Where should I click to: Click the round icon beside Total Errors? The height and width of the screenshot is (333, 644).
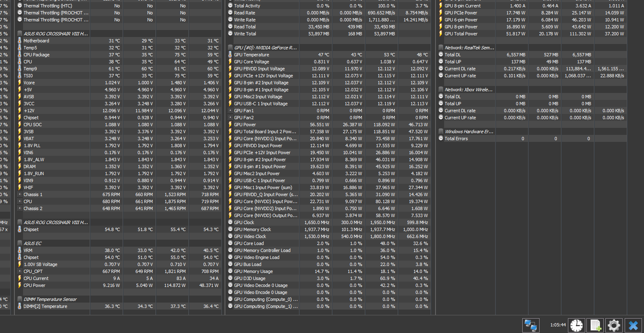pos(441,139)
